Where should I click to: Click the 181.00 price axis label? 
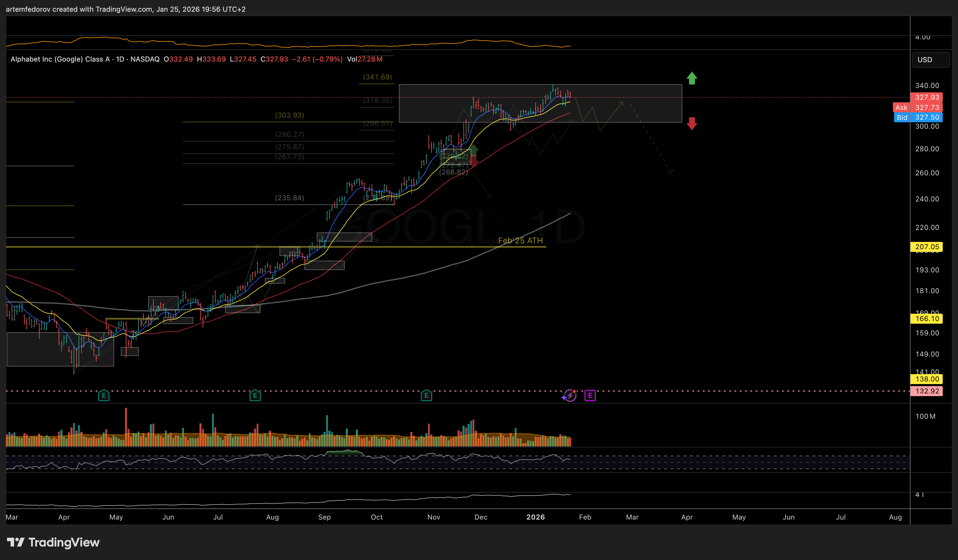927,291
